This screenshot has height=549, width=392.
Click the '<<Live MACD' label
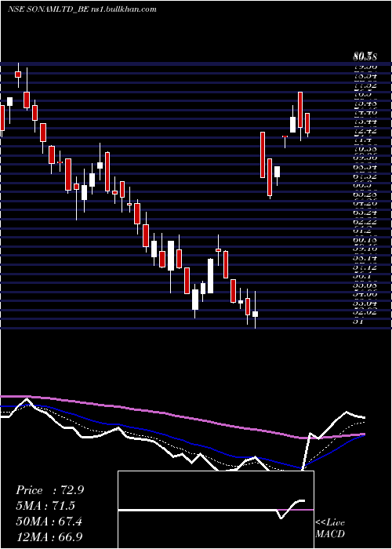click(x=330, y=528)
